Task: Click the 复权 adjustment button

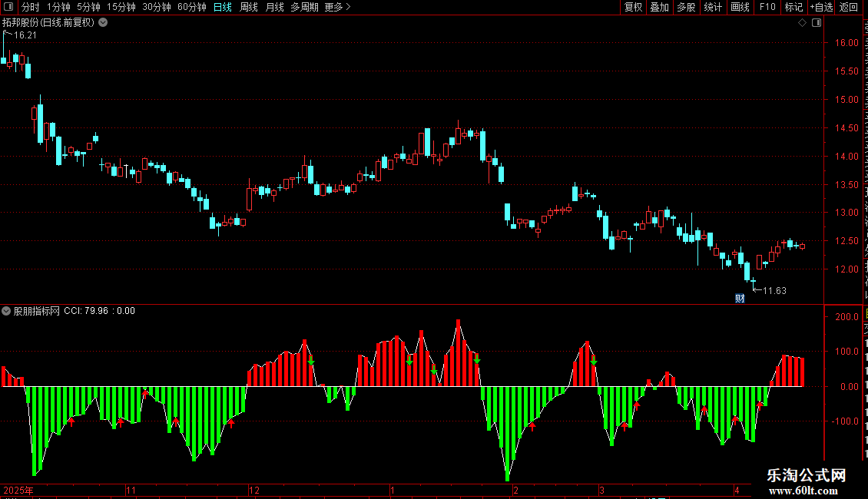Action: coord(633,7)
